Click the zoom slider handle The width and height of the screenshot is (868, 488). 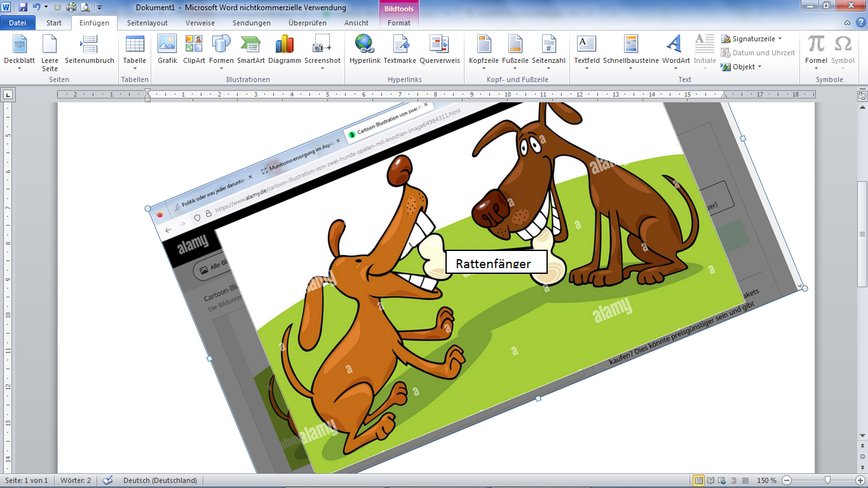click(827, 480)
